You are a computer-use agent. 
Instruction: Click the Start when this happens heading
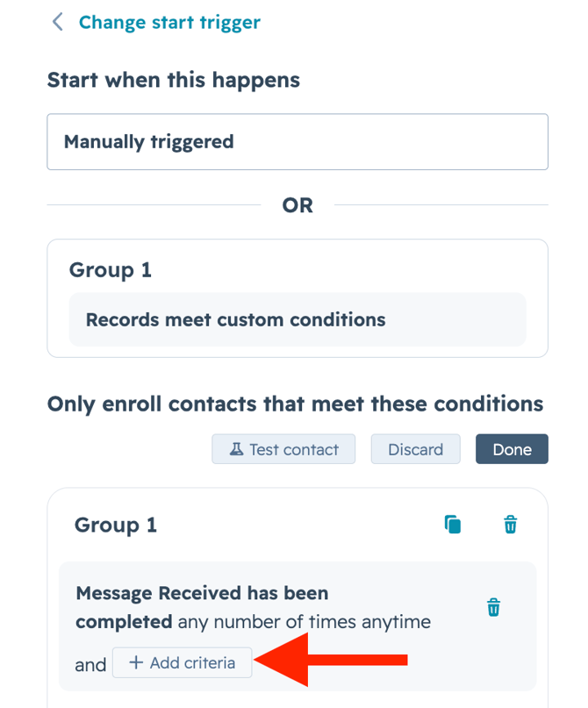pyautogui.click(x=173, y=80)
